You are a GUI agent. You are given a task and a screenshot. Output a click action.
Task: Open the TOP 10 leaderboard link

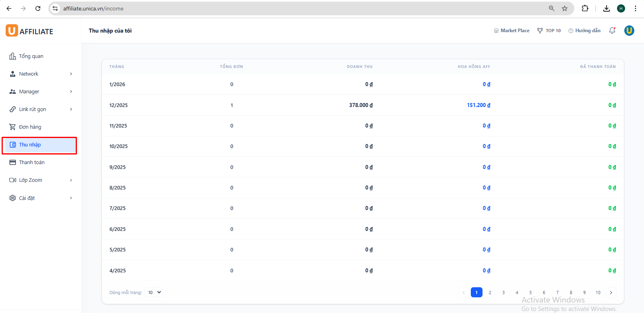549,31
